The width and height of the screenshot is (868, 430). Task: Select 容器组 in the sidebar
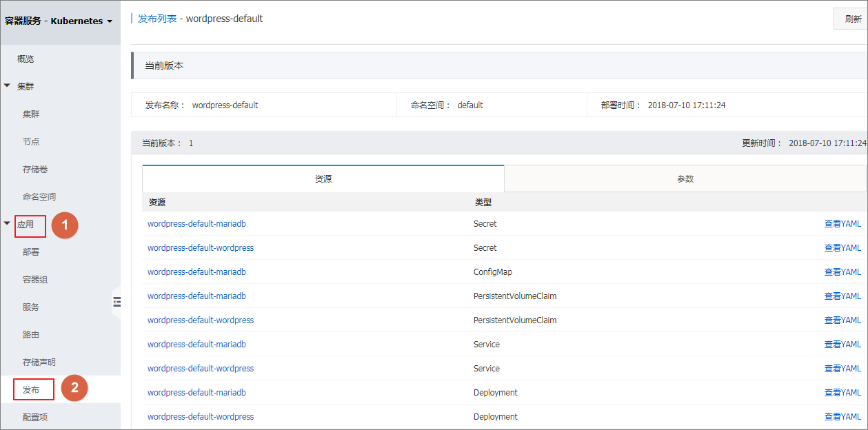tap(35, 280)
